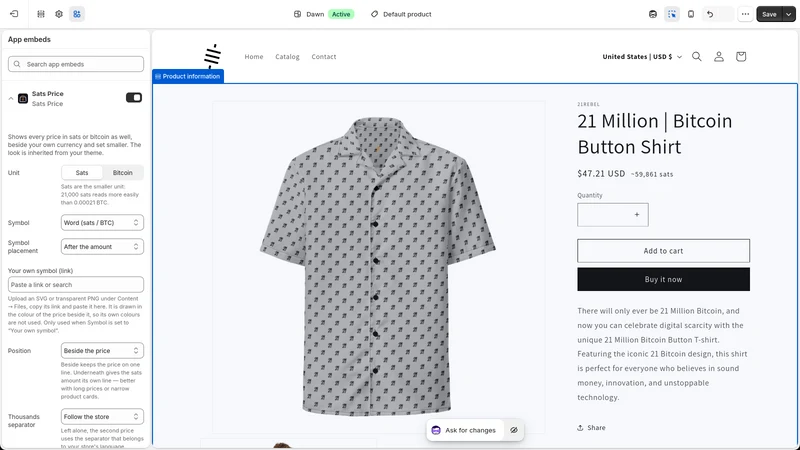800x450 pixels.
Task: Click the storefront search icon
Action: (x=696, y=57)
